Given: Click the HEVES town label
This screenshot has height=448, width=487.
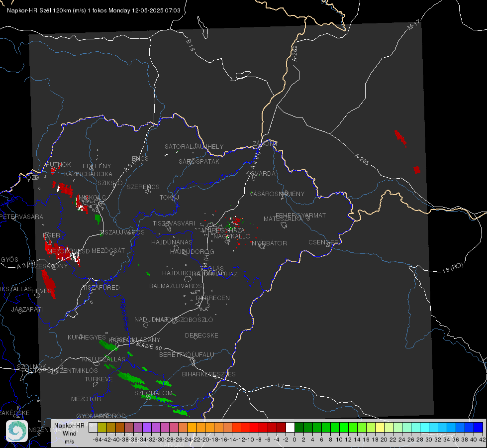Looking at the screenshot, I should click(42, 291).
